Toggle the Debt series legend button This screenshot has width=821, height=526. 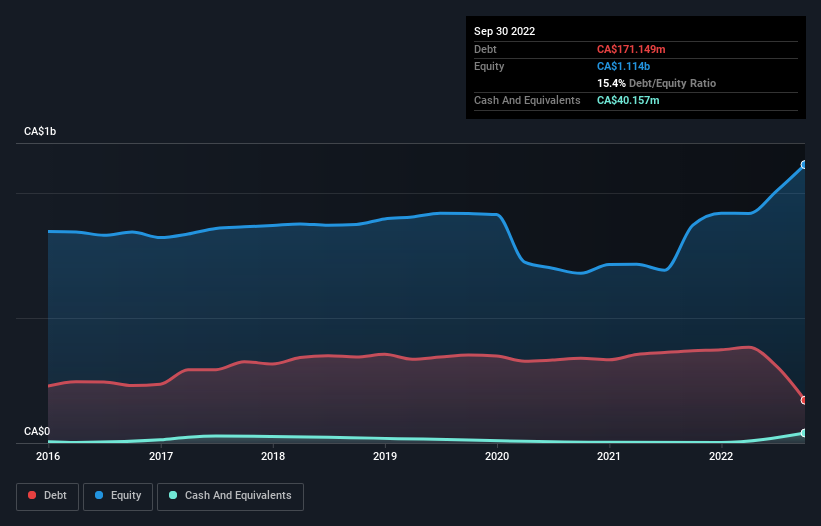coord(47,496)
